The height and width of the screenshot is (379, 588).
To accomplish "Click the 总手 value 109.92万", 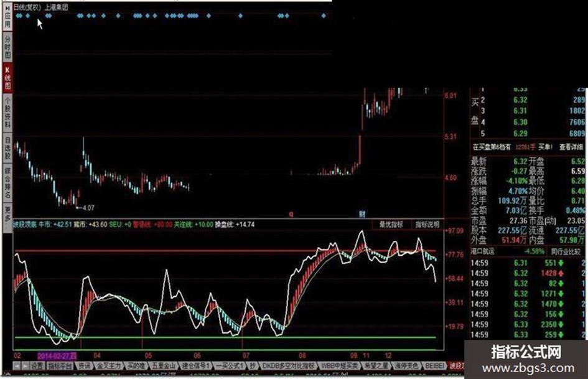I will pyautogui.click(x=512, y=201).
